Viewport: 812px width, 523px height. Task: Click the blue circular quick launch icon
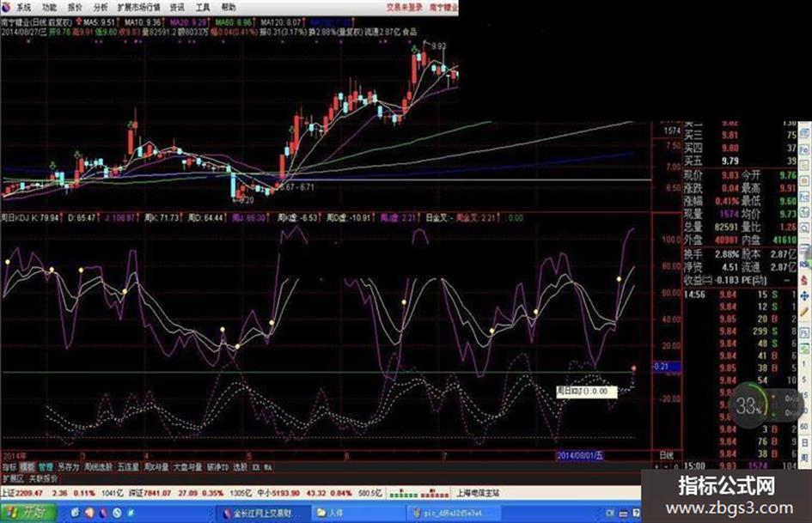pos(117,513)
